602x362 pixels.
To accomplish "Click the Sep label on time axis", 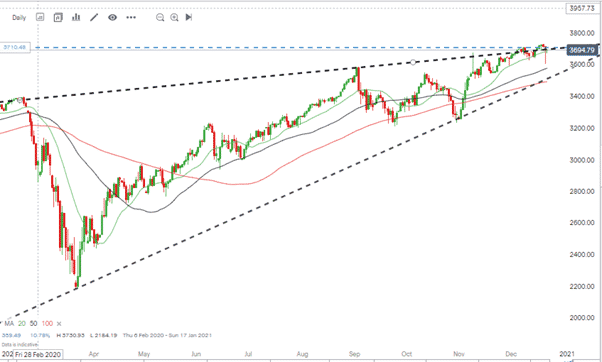I will click(354, 354).
